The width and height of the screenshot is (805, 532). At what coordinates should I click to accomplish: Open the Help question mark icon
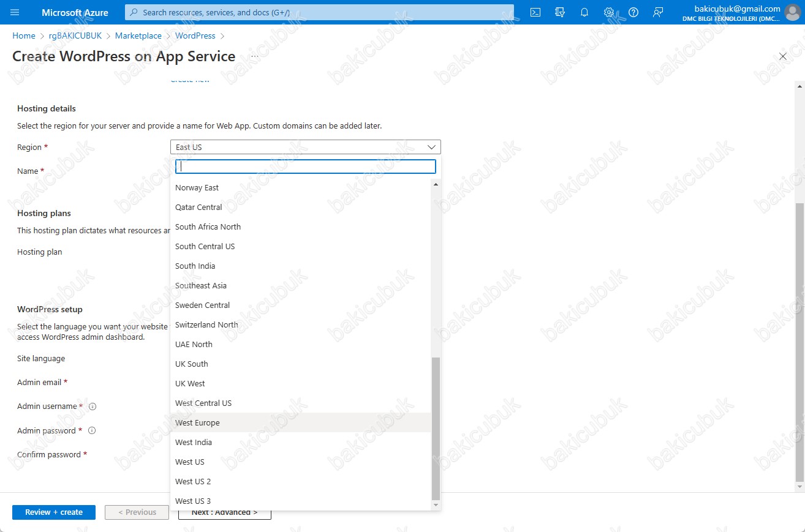(633, 12)
